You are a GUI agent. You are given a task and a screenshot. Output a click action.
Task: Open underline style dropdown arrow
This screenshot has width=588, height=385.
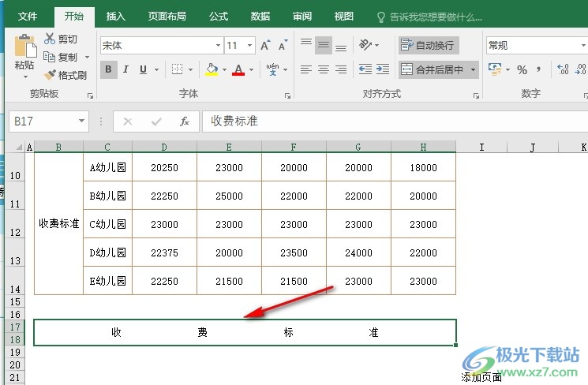(x=157, y=69)
